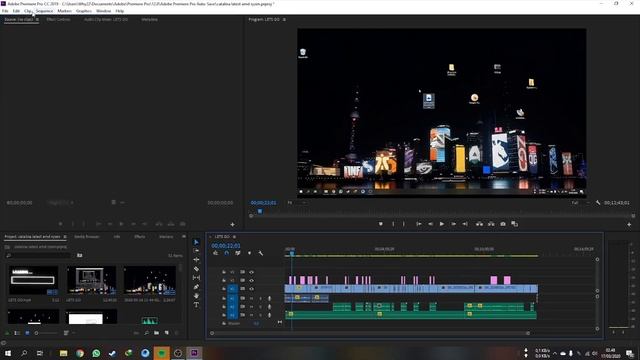Image resolution: width=640 pixels, height=360 pixels.
Task: Open Comparison View in Program monitor
Action: 514,224
